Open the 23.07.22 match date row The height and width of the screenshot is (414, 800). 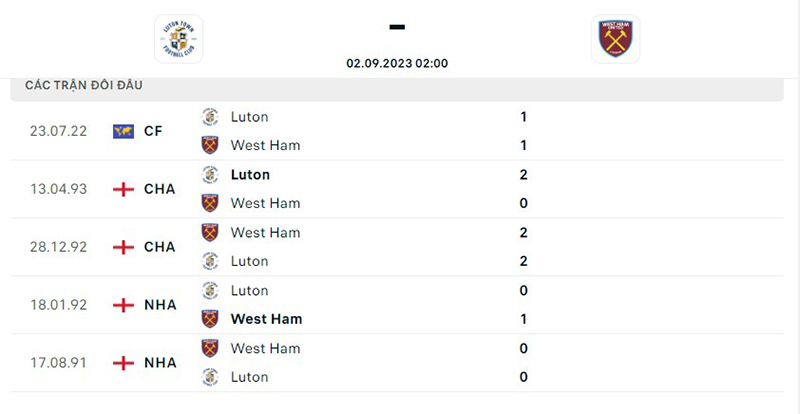coord(397,131)
